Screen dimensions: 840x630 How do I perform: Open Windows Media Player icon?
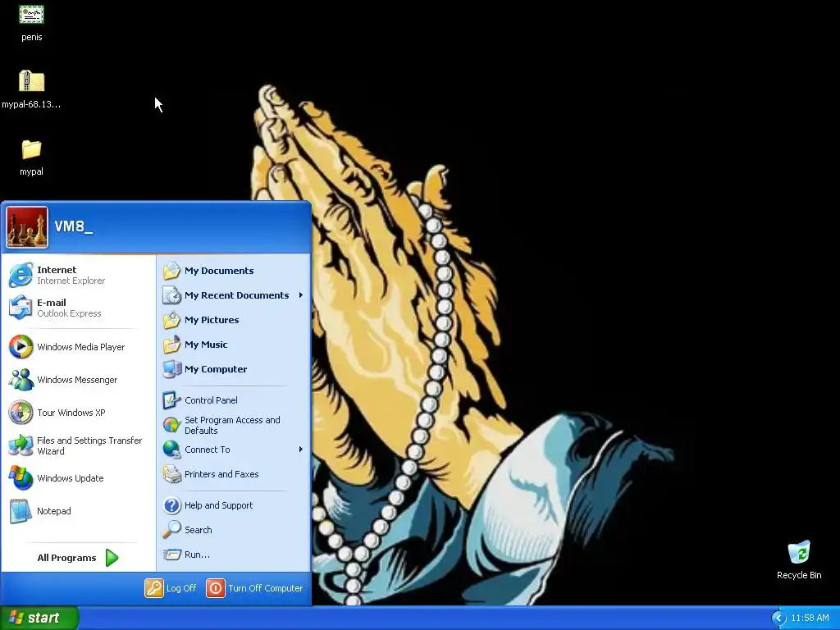tap(21, 347)
